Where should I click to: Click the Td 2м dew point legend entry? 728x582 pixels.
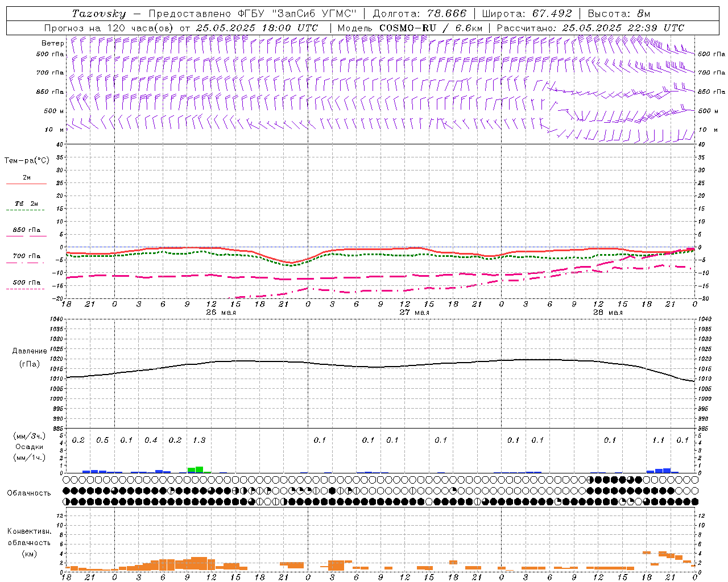27,203
